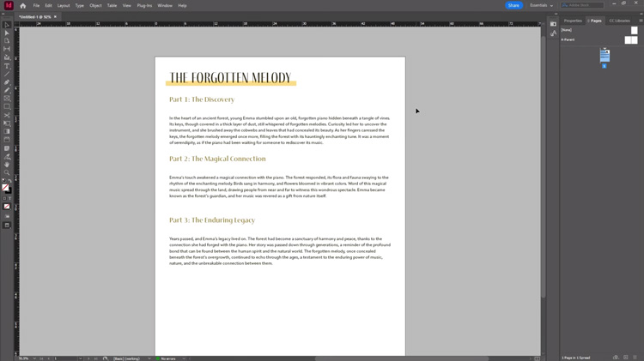
Task: Select the Line tool
Action: [x=7, y=75]
